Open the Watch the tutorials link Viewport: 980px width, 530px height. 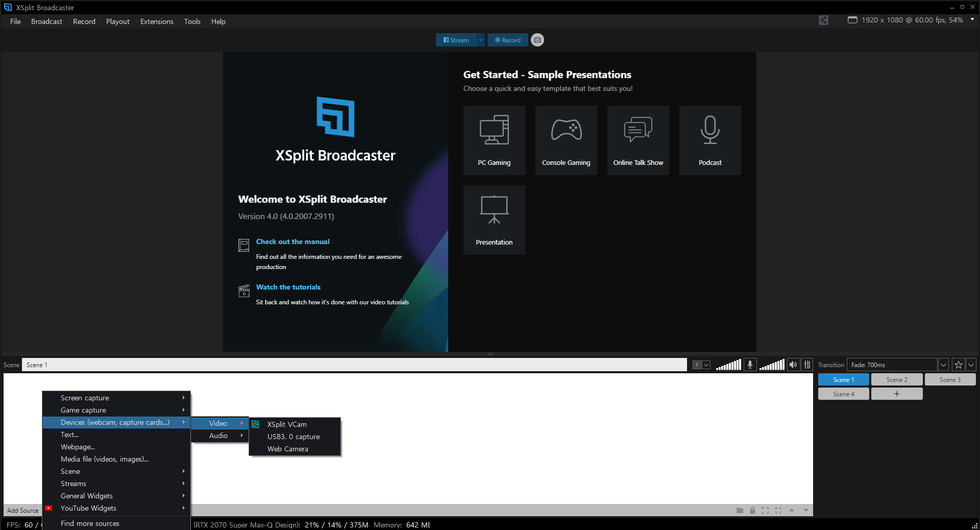point(288,287)
